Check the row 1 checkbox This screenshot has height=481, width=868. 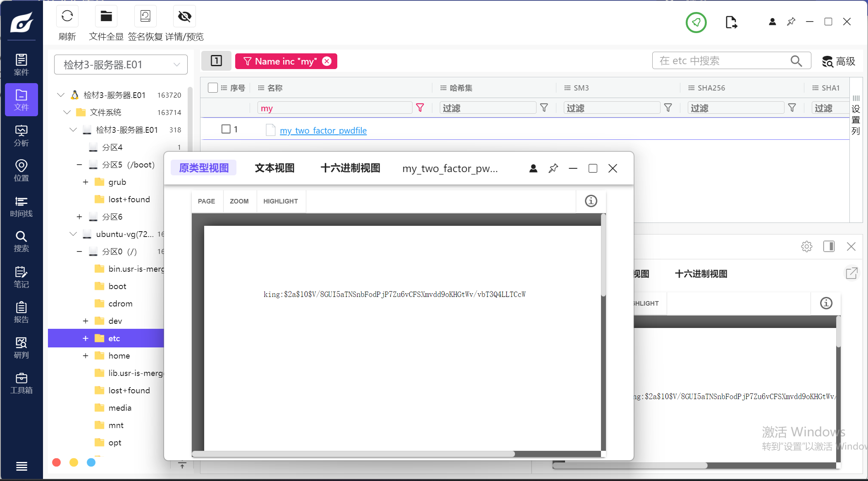coord(226,129)
